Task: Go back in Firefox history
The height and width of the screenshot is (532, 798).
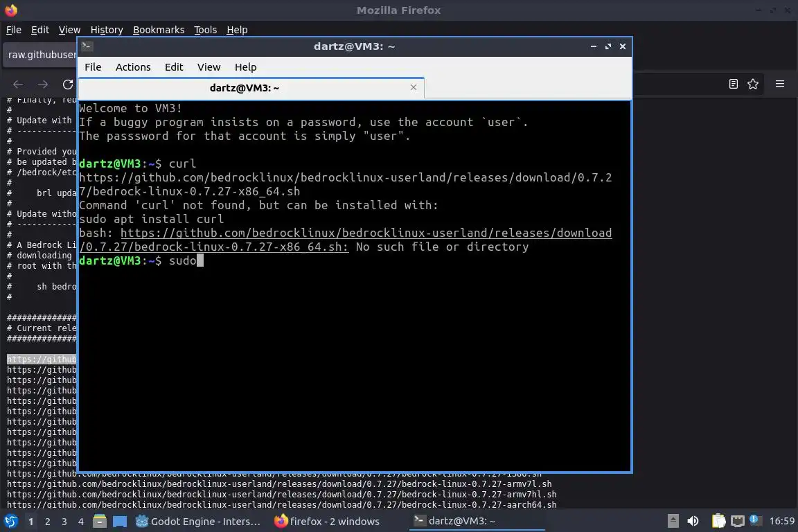Action: 18,84
